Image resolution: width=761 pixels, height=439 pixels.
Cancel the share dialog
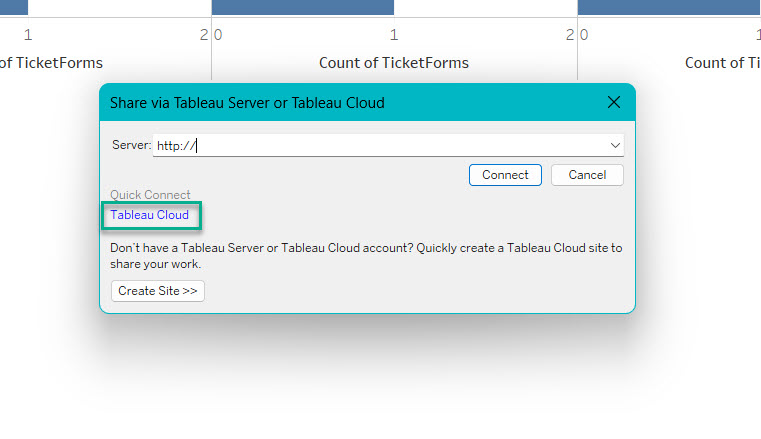click(x=587, y=175)
